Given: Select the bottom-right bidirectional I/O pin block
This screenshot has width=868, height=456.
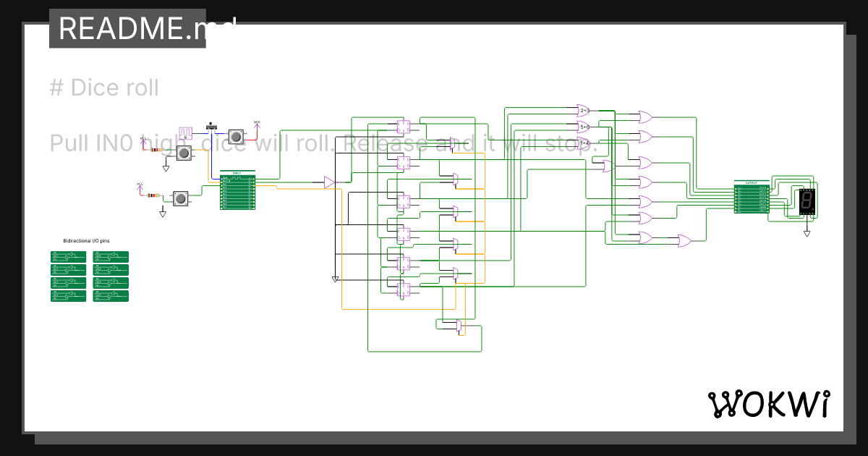Looking at the screenshot, I should pos(111,296).
